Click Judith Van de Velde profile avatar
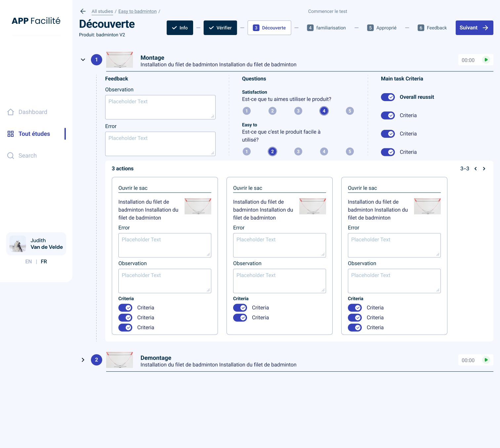The width and height of the screenshot is (500, 448). pyautogui.click(x=18, y=244)
